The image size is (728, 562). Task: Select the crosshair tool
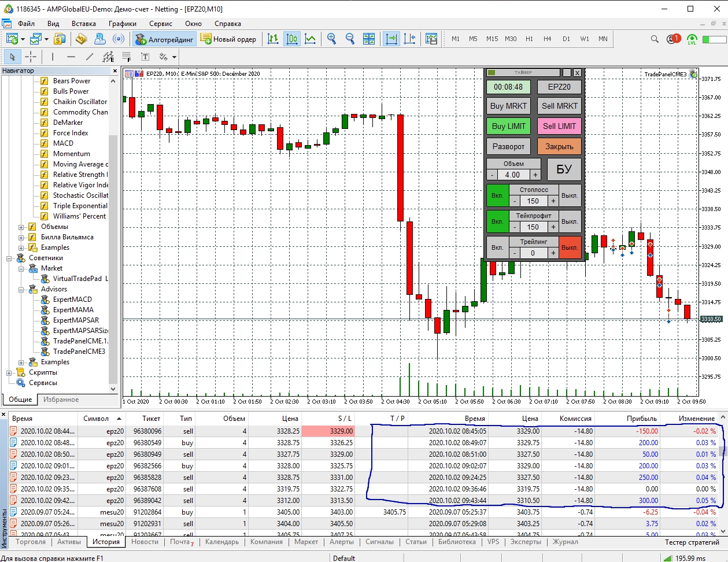click(x=31, y=57)
